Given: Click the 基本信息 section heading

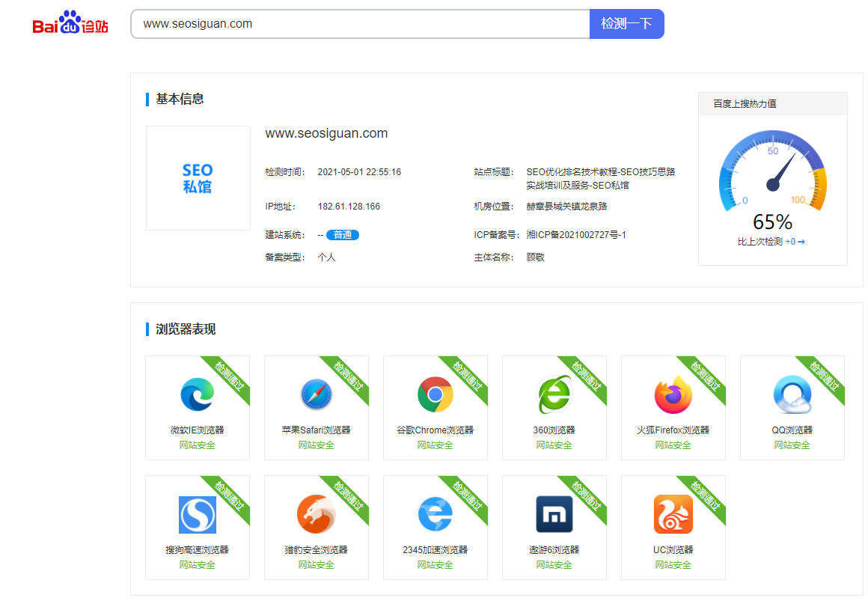Looking at the screenshot, I should coord(180,99).
